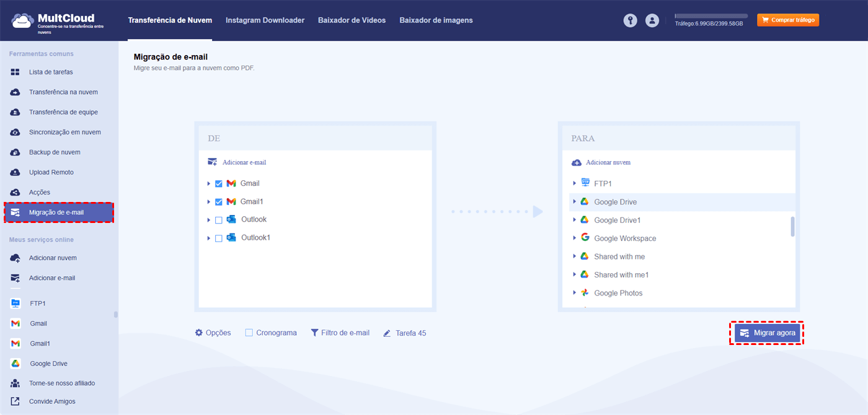
Task: Click the Migrar agora button
Action: click(768, 333)
